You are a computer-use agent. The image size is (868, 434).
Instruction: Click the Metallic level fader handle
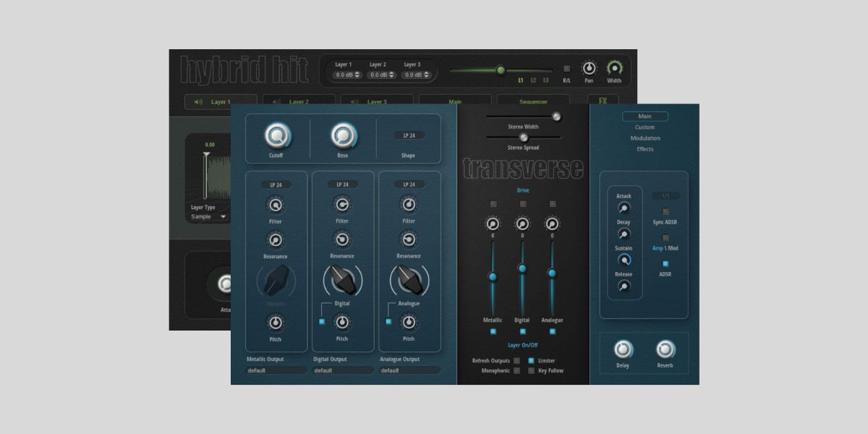click(493, 277)
